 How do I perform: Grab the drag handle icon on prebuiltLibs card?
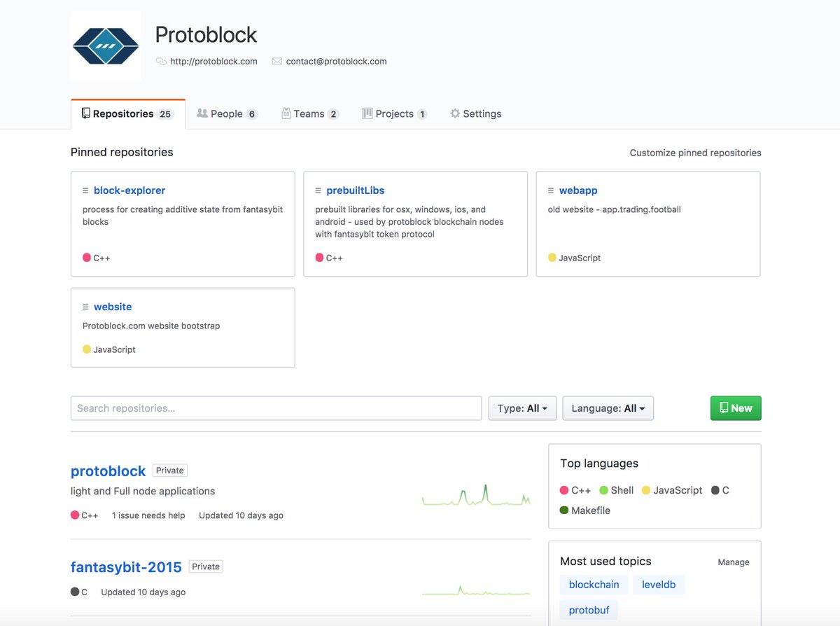(318, 190)
